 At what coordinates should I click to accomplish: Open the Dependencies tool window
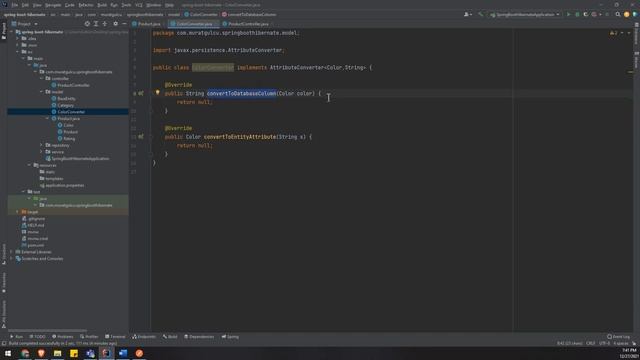[199, 337]
